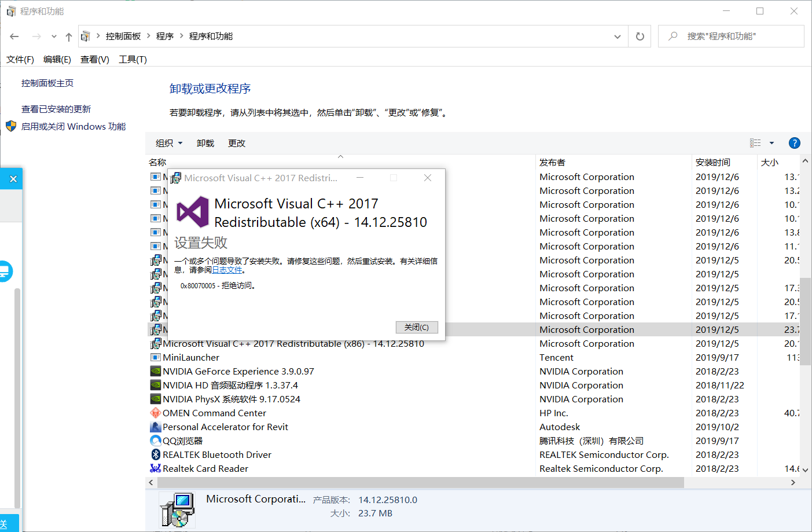Image resolution: width=812 pixels, height=532 pixels.
Task: Select OMEN Command Center entry
Action: pos(214,413)
